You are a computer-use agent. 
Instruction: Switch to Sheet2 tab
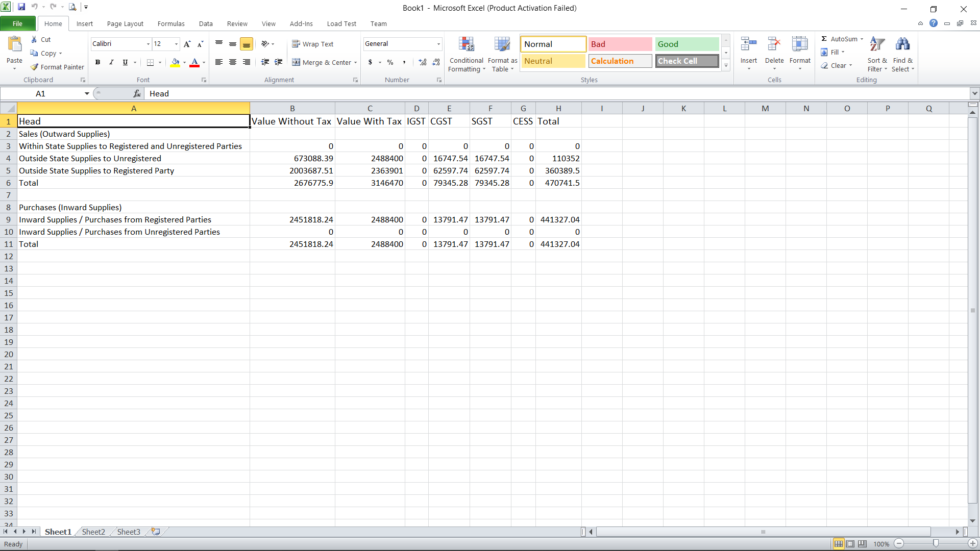click(93, 532)
